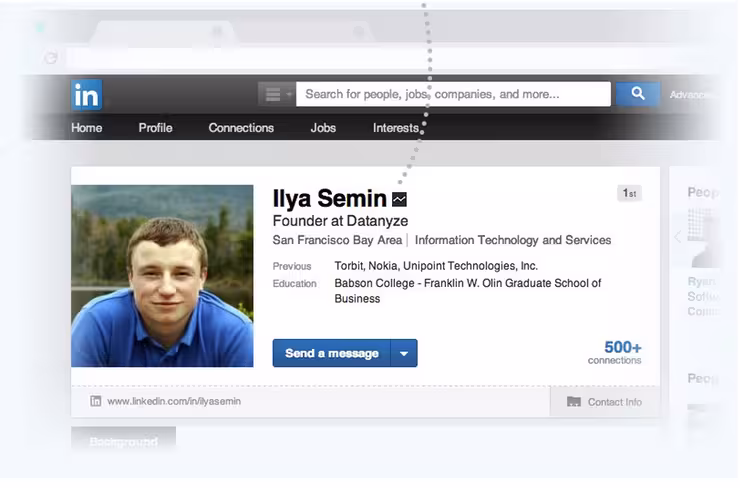This screenshot has width=740, height=488.
Task: Click the browser reload icon
Action: 51,58
